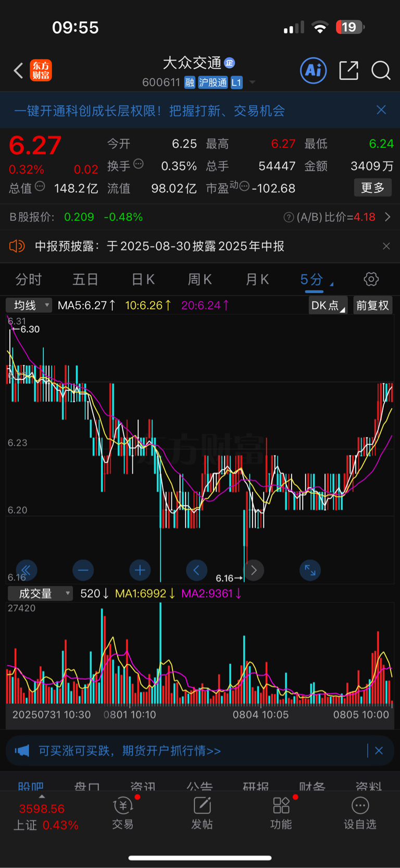Open the 中报预披露 2025-08-30 notice
Image resolution: width=400 pixels, height=868 pixels.
point(159,246)
